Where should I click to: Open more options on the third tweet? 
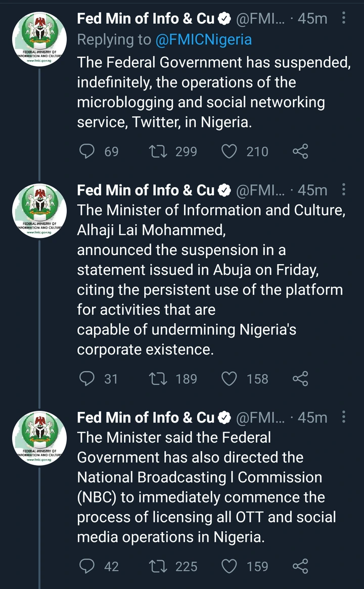(x=343, y=417)
